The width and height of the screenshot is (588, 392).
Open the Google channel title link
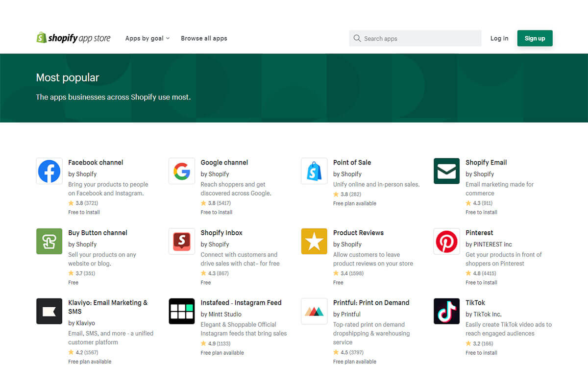(x=224, y=162)
